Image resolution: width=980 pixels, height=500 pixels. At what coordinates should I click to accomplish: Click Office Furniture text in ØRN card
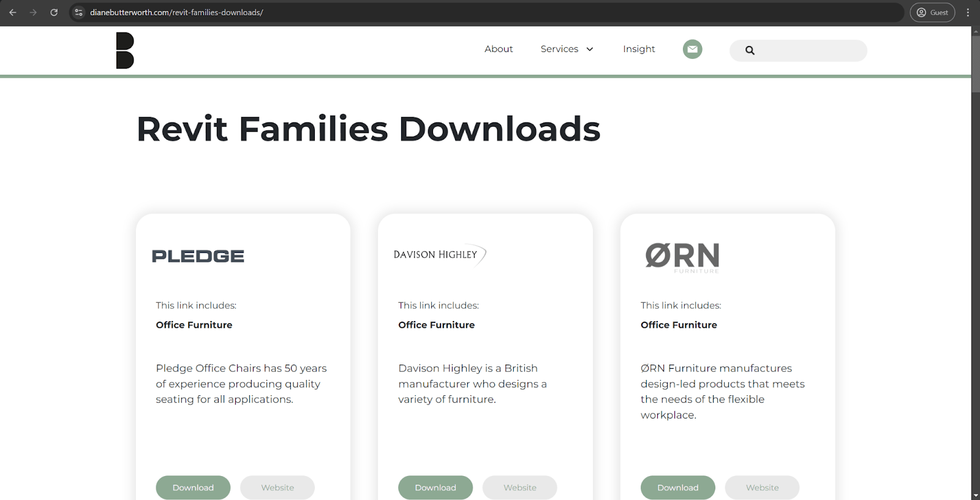pos(679,325)
